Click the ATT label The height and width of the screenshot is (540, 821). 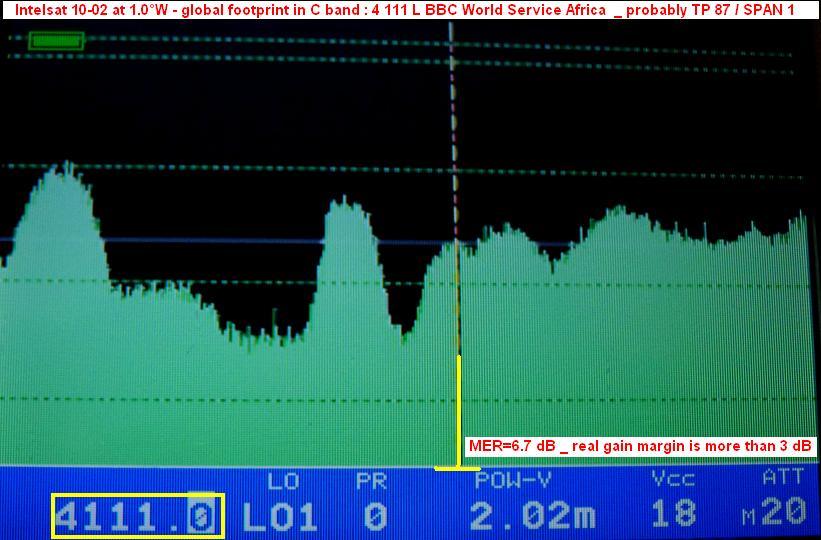coord(783,478)
